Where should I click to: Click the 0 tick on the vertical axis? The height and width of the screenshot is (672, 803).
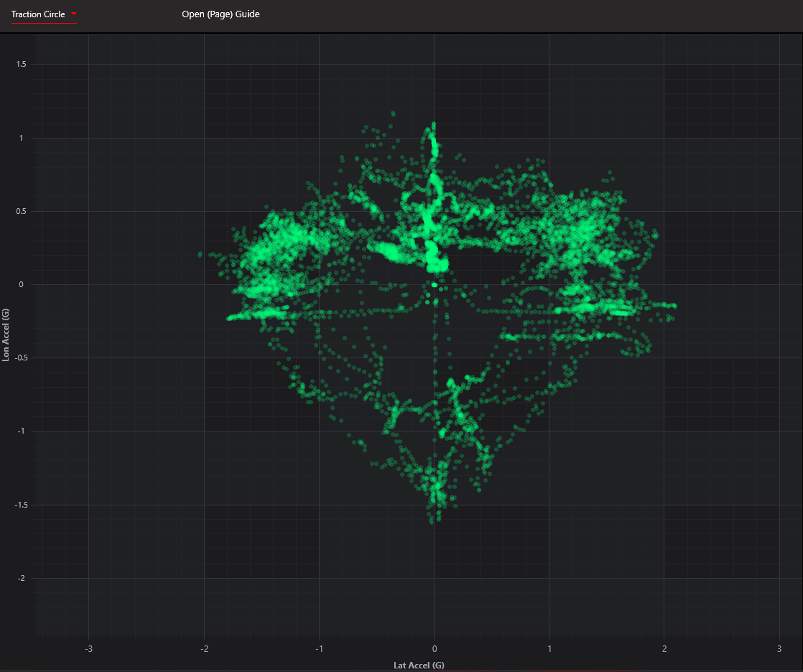tap(24, 285)
